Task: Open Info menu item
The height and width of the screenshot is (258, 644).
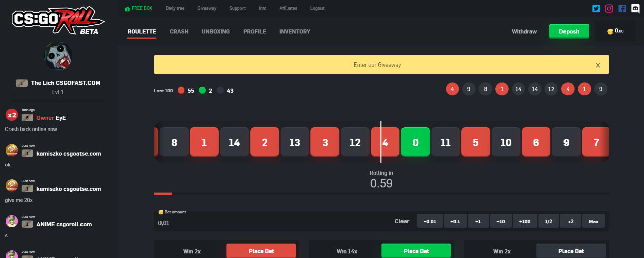Action: 263,8
